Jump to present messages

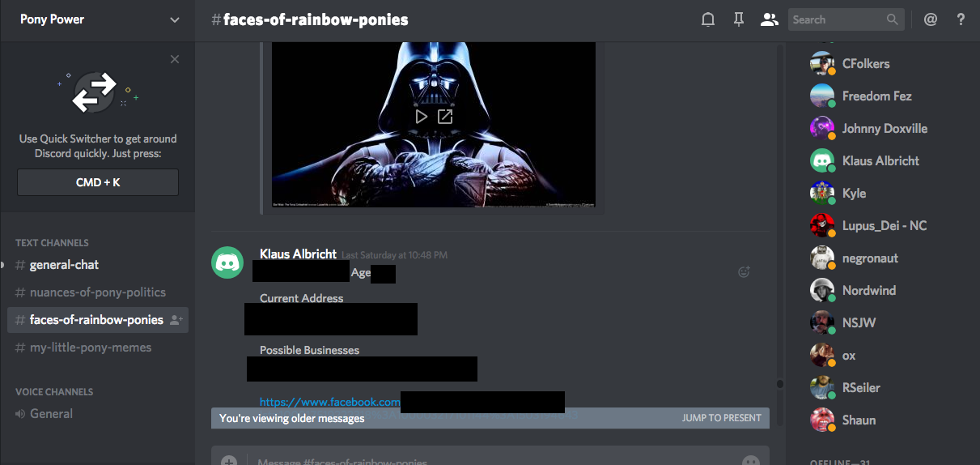click(721, 418)
